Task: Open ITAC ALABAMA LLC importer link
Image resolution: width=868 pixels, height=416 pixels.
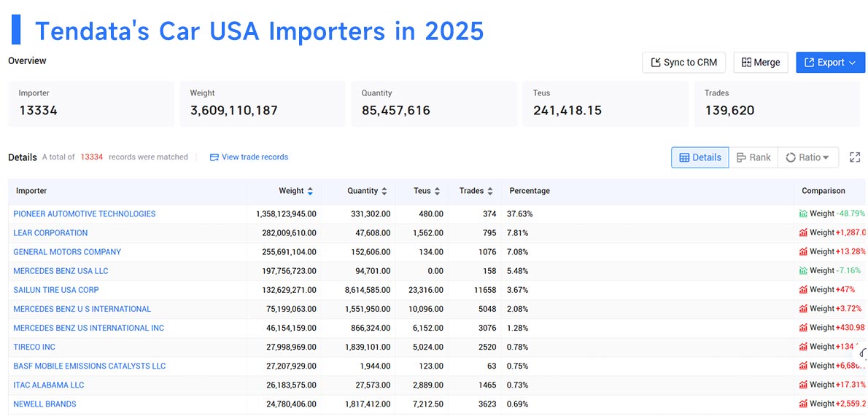Action: pos(49,385)
